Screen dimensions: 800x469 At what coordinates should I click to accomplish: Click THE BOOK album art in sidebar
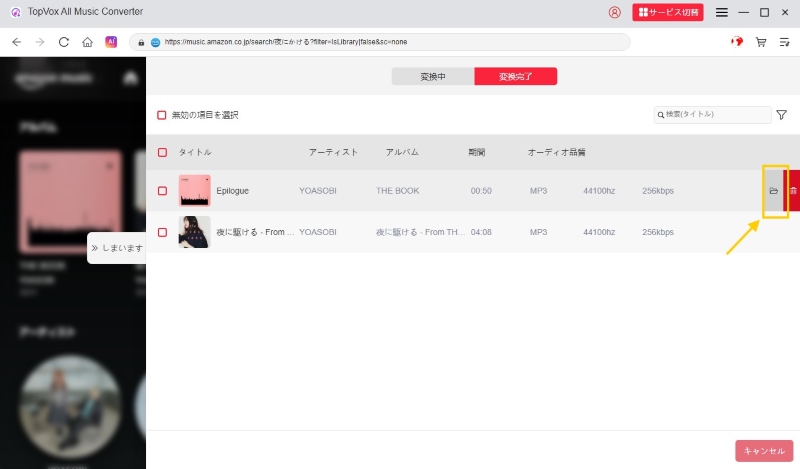(x=70, y=201)
